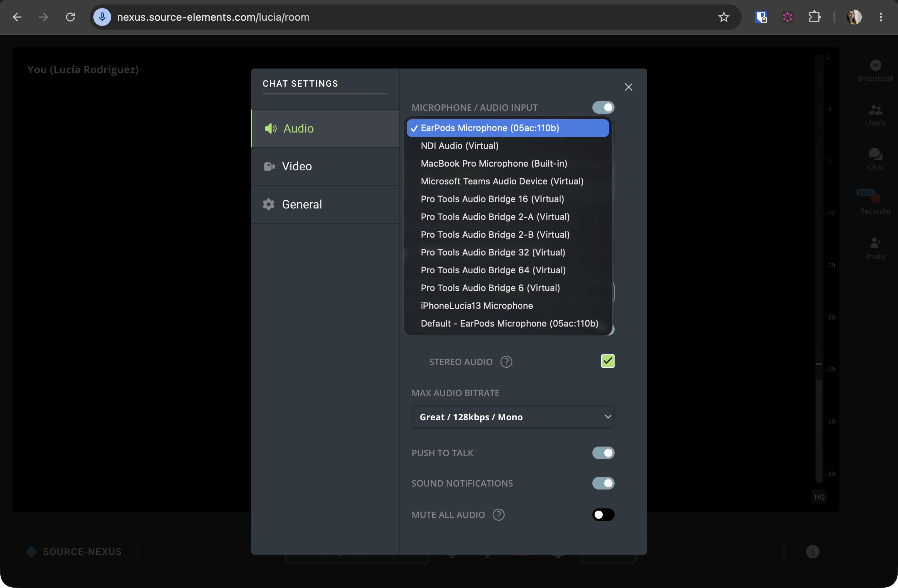Bookmark this page with the star icon
The width and height of the screenshot is (898, 588).
[x=723, y=17]
